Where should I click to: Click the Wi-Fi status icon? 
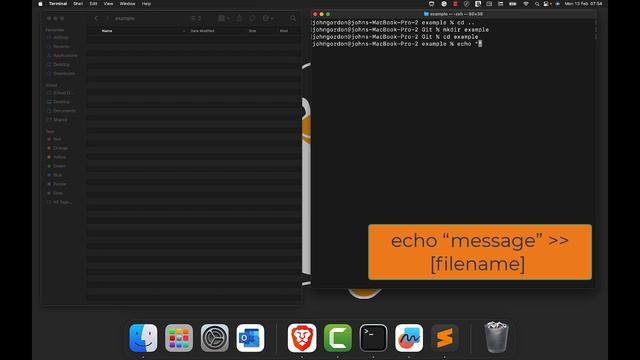click(526, 4)
